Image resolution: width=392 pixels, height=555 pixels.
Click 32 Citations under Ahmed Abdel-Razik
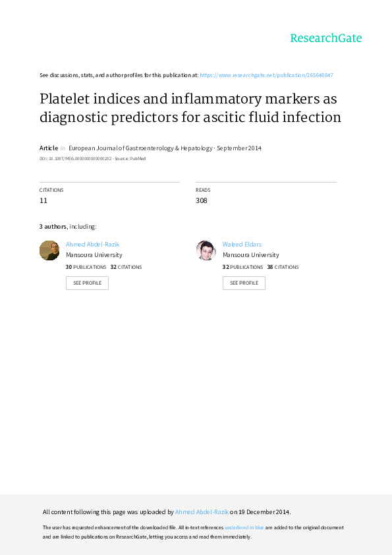tap(126, 267)
